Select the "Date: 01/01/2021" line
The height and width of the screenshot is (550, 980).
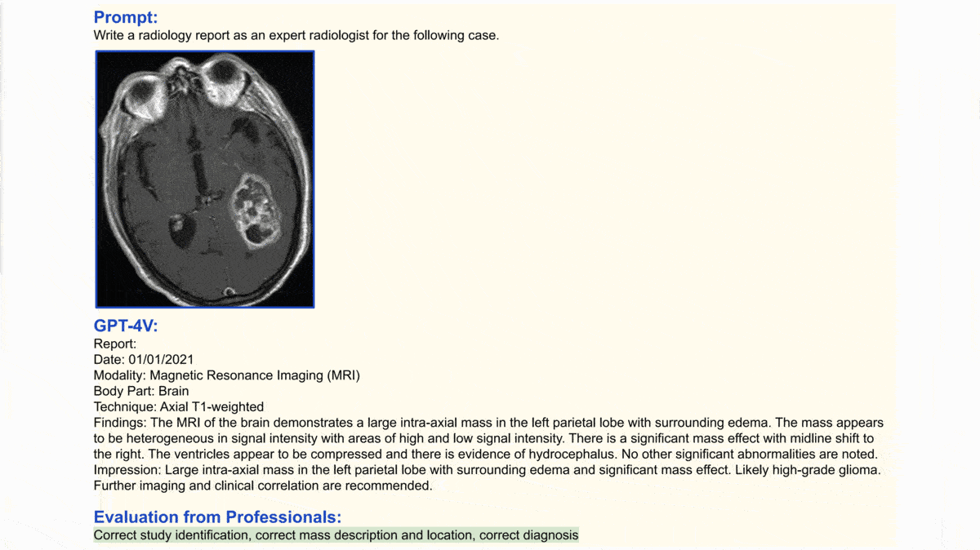pos(144,360)
